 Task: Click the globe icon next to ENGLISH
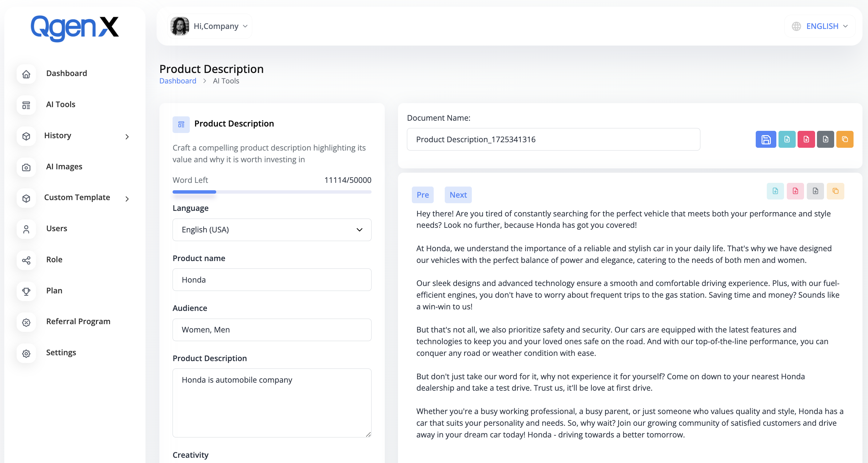(x=796, y=26)
